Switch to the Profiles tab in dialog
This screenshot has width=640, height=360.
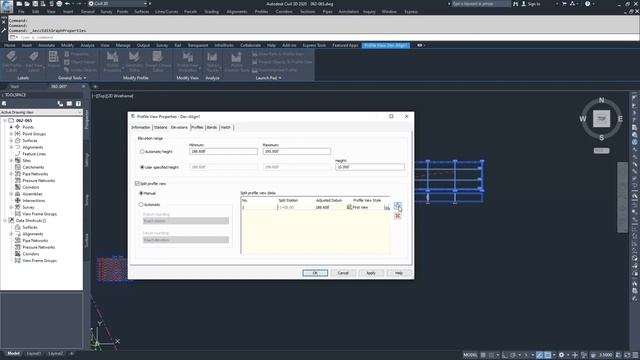197,127
